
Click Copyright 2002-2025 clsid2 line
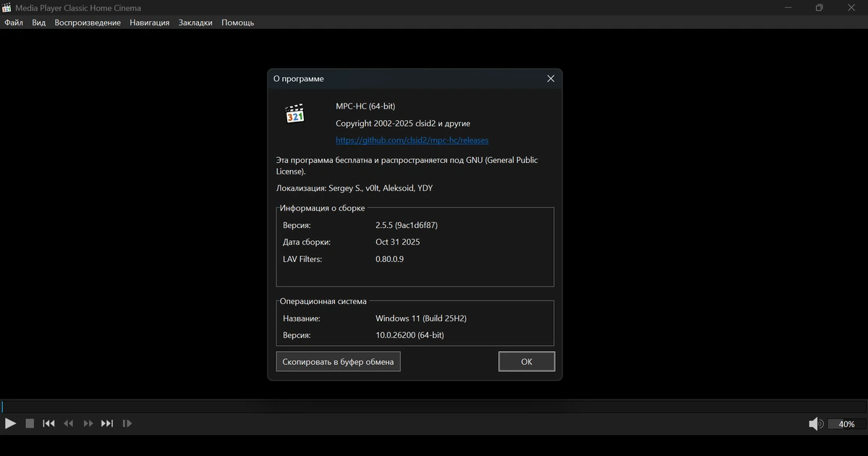403,124
